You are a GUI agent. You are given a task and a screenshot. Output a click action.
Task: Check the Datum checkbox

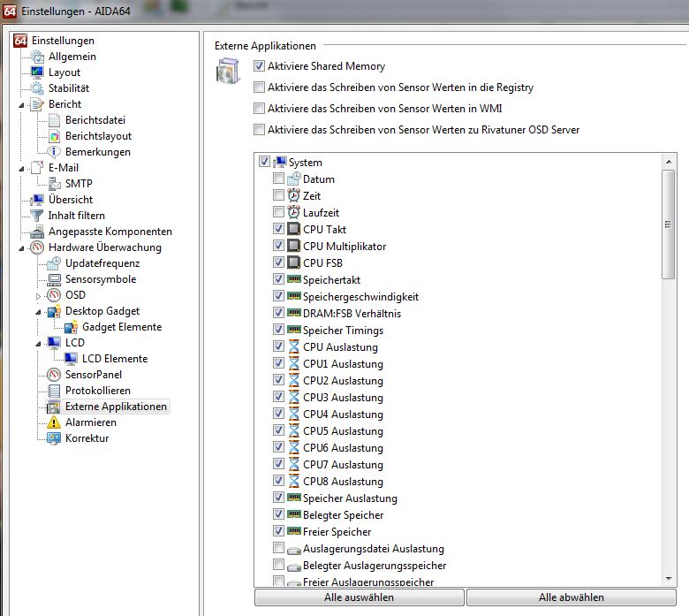(278, 178)
